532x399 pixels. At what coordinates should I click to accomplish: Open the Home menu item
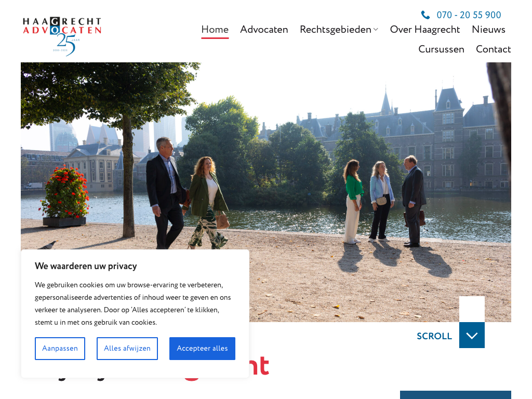(x=215, y=30)
